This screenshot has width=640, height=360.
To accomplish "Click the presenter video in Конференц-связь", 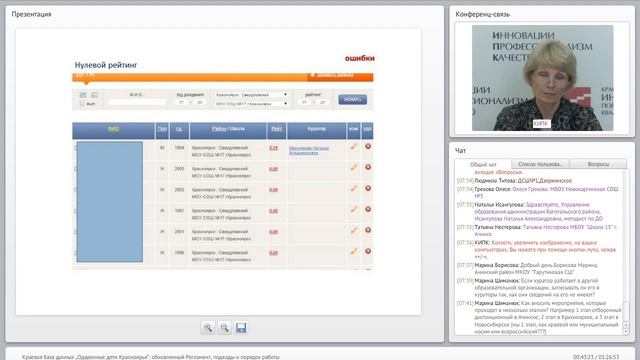I will [542, 78].
